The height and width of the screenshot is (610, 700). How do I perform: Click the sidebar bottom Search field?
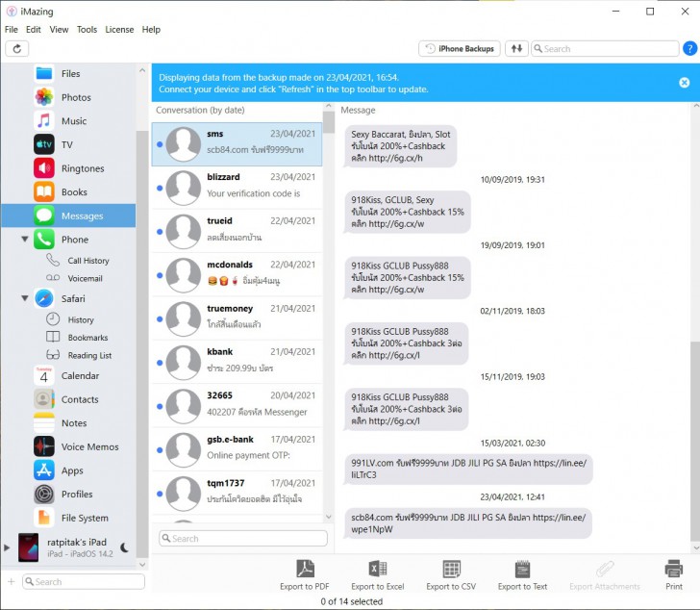(84, 582)
